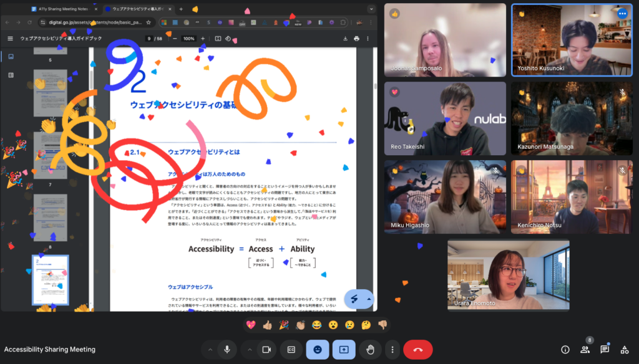The width and height of the screenshot is (639, 364).
Task: Toggle closed captions on
Action: tap(291, 350)
